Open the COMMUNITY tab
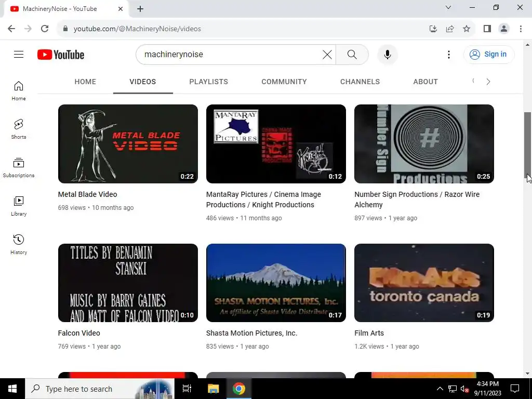This screenshot has height=399, width=532. pos(284,82)
